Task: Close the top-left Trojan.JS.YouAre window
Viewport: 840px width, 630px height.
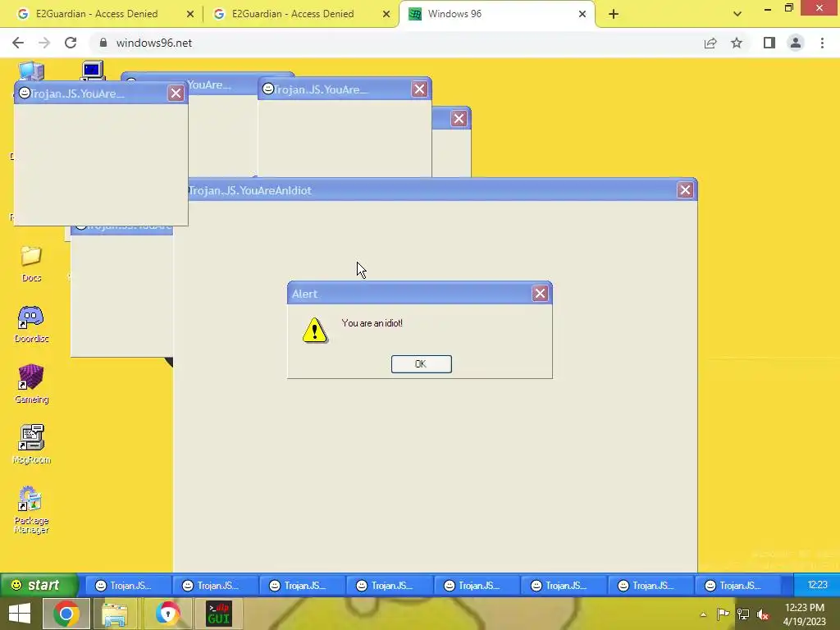Action: tap(176, 94)
